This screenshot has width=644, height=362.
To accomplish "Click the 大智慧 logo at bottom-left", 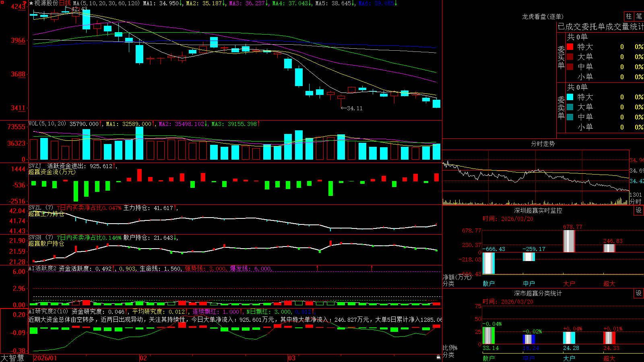I will tap(12, 358).
